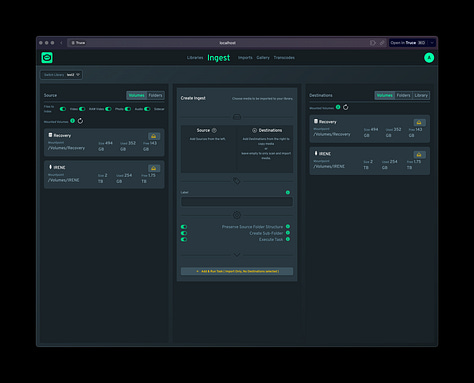This screenshot has width=474, height=383.
Task: Open the Ingest page
Action: [219, 58]
